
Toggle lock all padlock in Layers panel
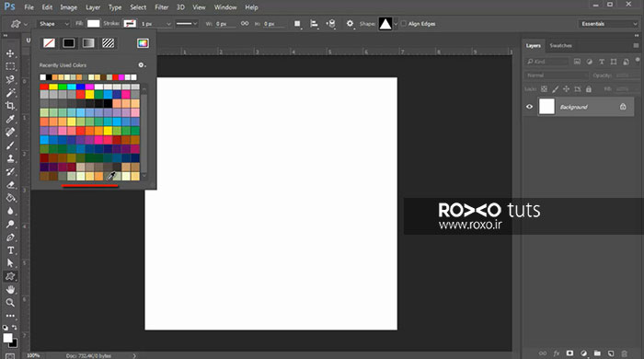[x=589, y=88]
